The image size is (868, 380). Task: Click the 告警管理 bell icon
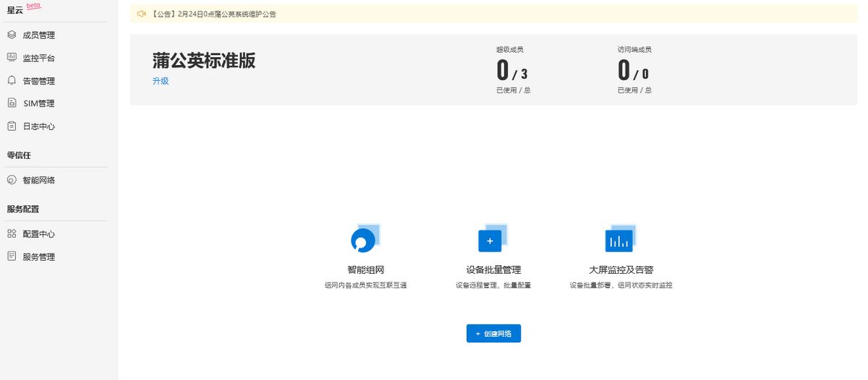(12, 80)
